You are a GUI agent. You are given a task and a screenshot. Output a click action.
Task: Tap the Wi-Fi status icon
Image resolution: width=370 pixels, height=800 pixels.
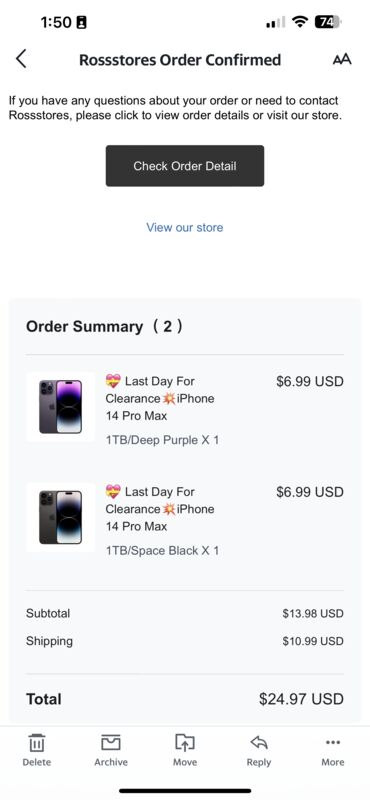[300, 22]
